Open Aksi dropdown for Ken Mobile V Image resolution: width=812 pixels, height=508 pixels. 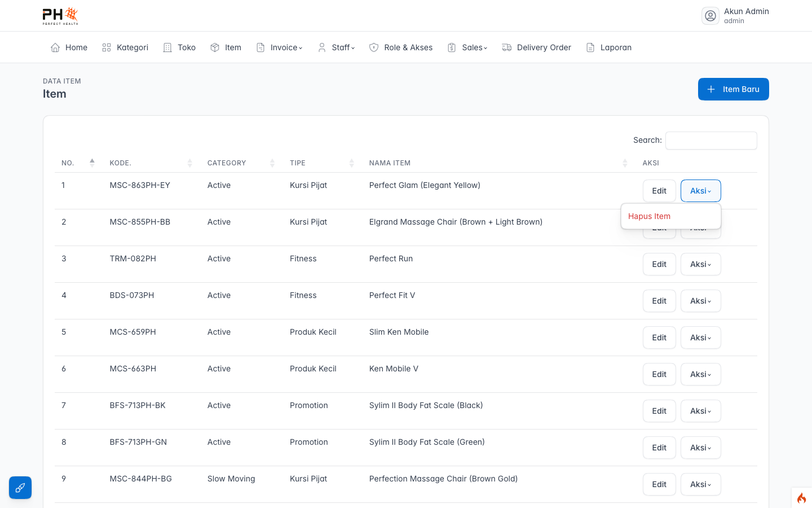(x=701, y=374)
